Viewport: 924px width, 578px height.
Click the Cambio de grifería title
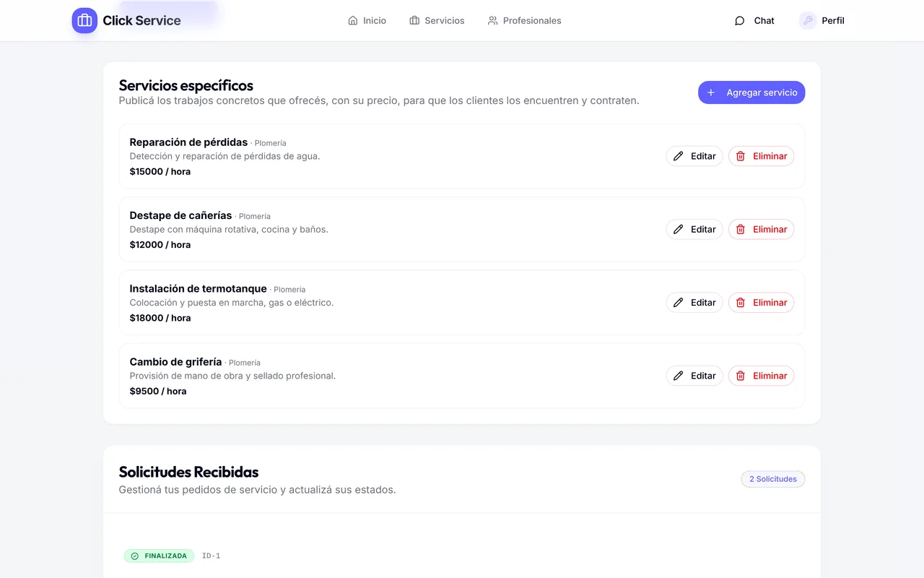175,362
